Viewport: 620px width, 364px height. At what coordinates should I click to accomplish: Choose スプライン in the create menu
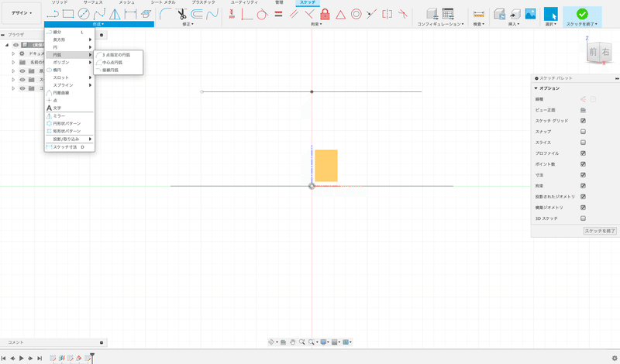pyautogui.click(x=69, y=85)
